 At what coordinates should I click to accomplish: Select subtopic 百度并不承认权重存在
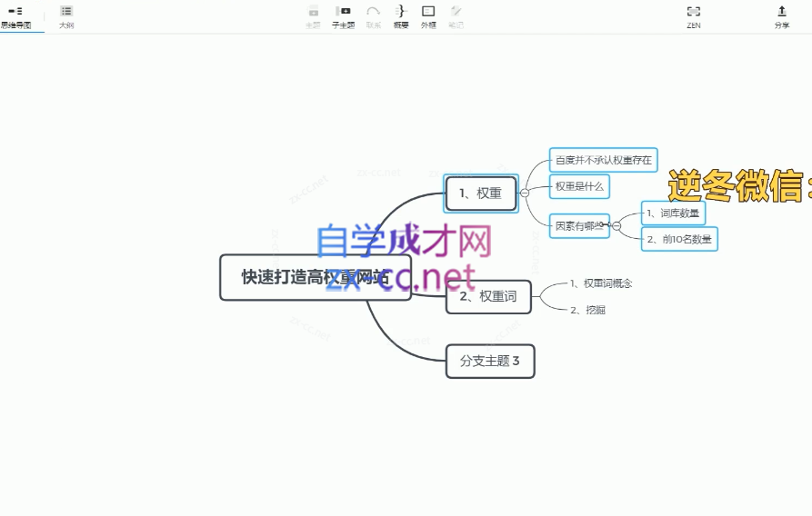(x=603, y=160)
